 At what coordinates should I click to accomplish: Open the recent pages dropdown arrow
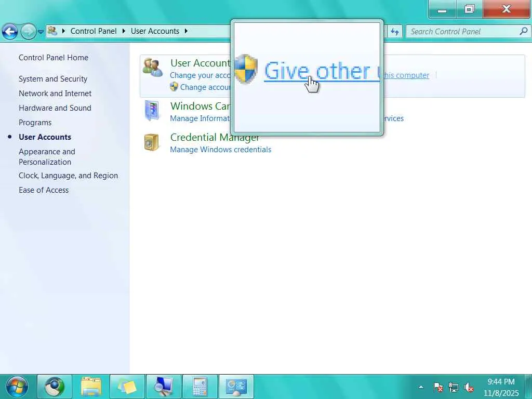pos(41,32)
